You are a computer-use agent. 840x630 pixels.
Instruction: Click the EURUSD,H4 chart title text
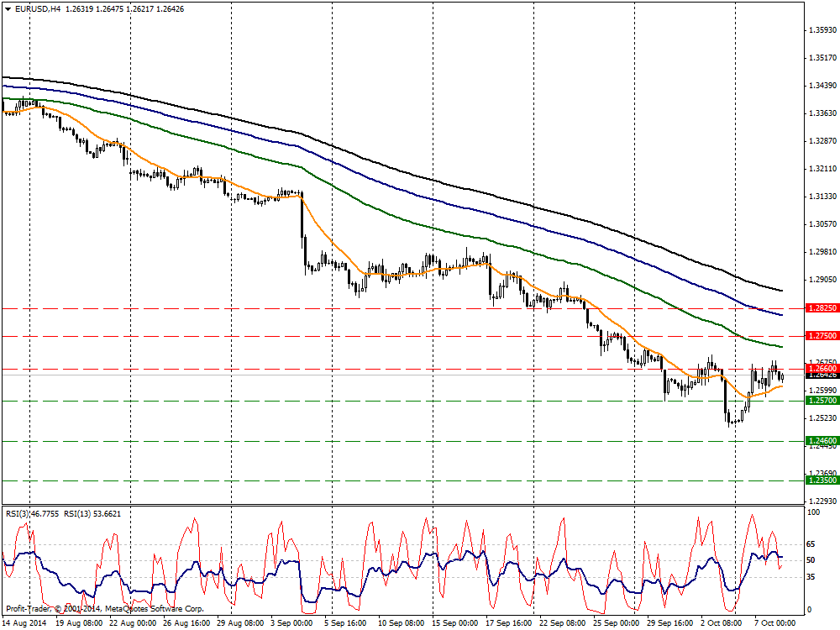[x=38, y=9]
